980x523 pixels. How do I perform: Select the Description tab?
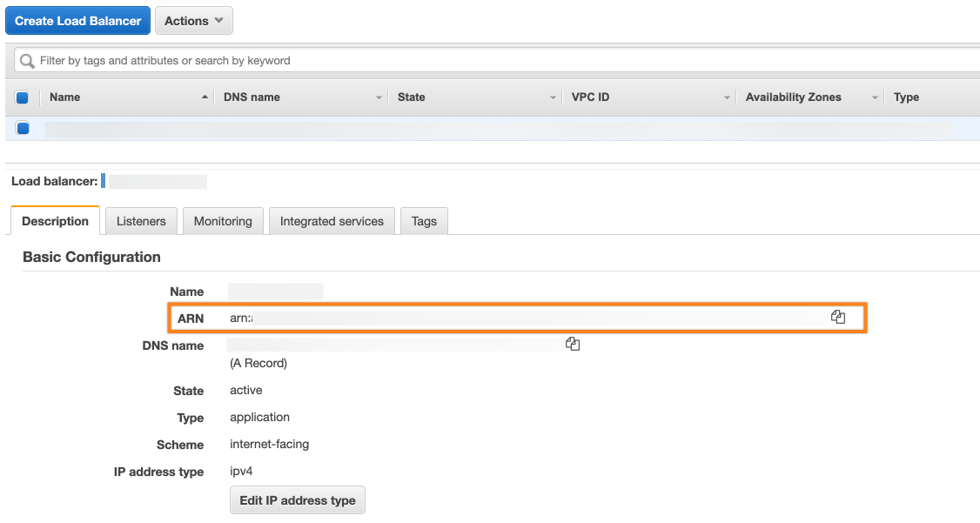pyautogui.click(x=55, y=221)
